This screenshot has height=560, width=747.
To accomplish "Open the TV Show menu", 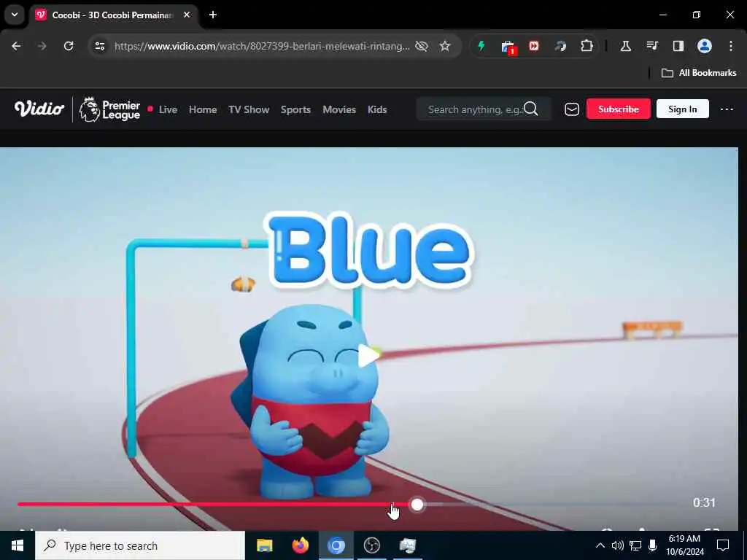I will tap(249, 109).
